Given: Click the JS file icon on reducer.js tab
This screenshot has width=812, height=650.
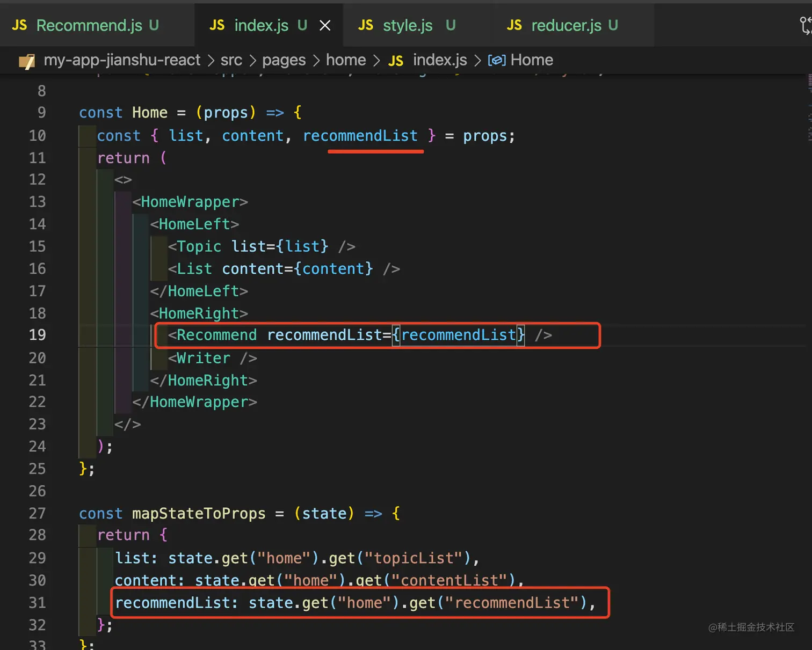Looking at the screenshot, I should 514,25.
